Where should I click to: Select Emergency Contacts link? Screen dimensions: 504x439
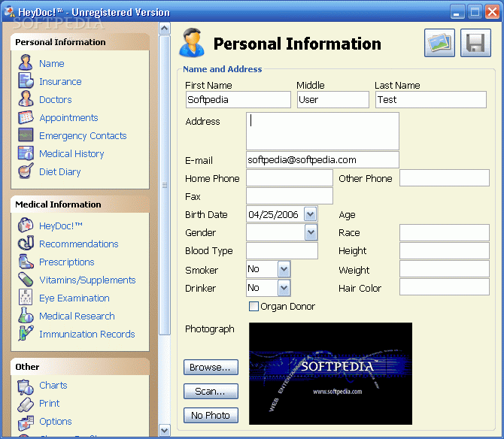click(83, 136)
